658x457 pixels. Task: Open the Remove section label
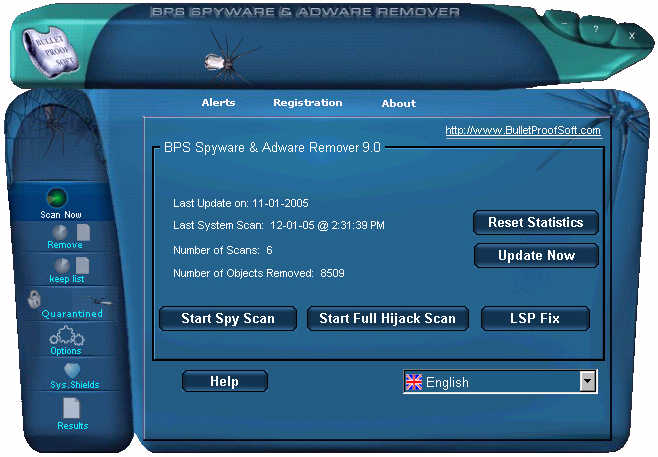(65, 245)
